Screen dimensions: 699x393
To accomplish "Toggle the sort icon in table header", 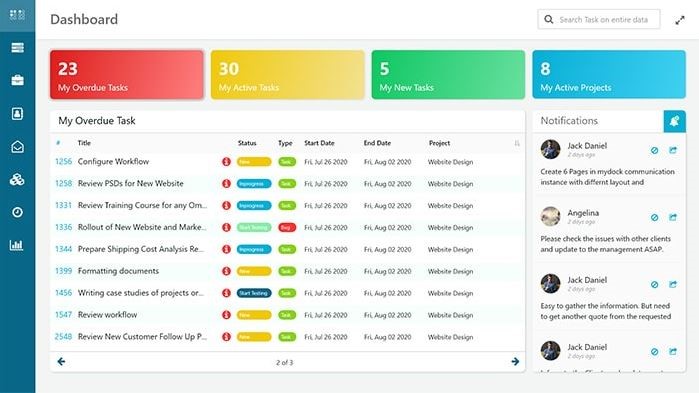I will point(517,143).
